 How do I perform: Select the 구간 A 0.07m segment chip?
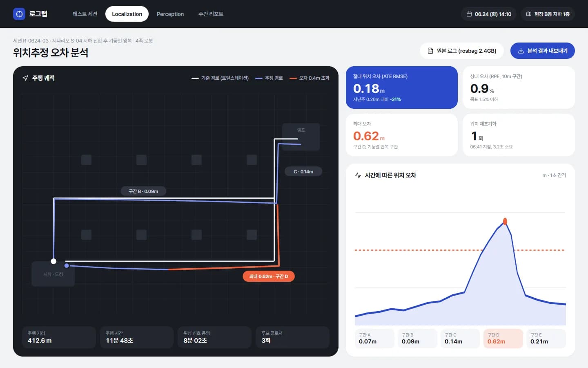click(374, 338)
